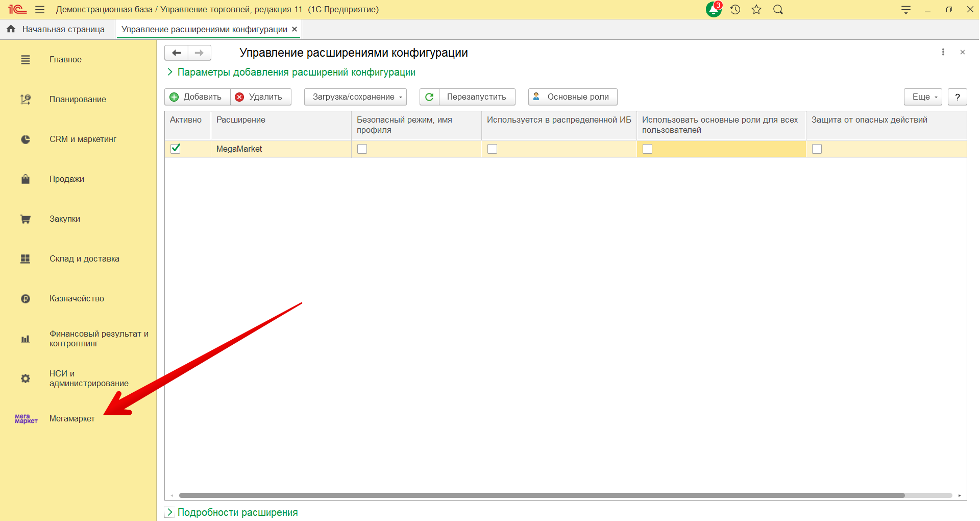Open the 1C main menu hamburger icon
The height and width of the screenshot is (521, 980).
point(40,10)
